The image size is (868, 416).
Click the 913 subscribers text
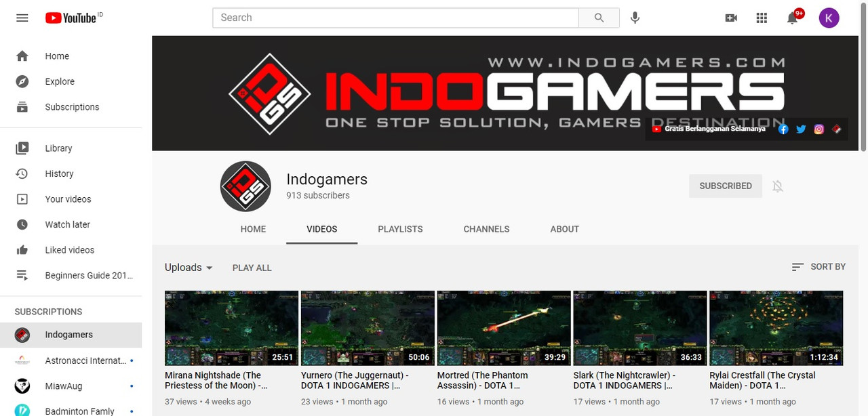click(x=318, y=195)
